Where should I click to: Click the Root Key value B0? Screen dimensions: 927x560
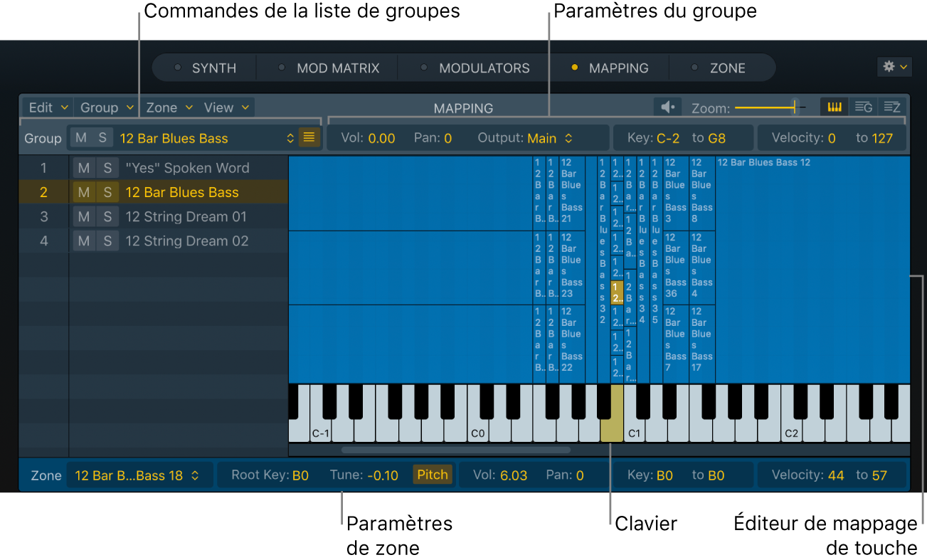(300, 475)
